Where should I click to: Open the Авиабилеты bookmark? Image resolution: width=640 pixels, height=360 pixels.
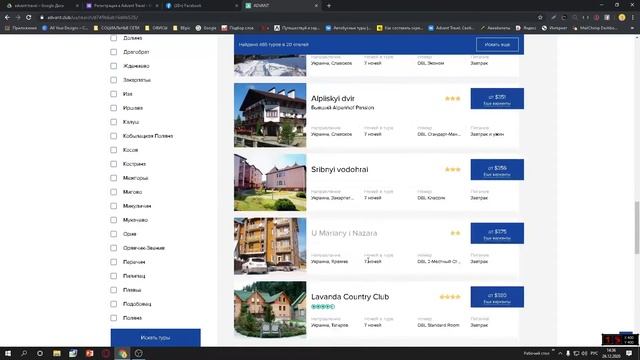pyautogui.click(x=495, y=28)
